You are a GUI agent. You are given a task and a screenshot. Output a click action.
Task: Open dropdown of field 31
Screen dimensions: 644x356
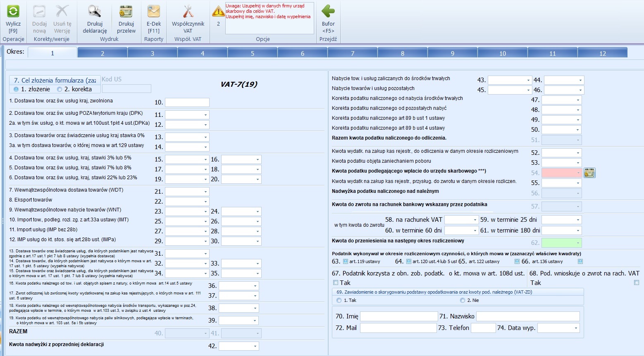pos(205,254)
